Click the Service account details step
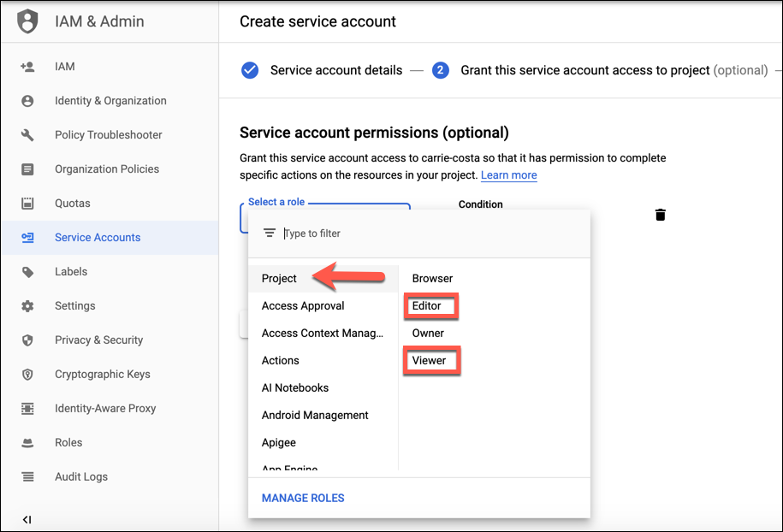 [336, 70]
